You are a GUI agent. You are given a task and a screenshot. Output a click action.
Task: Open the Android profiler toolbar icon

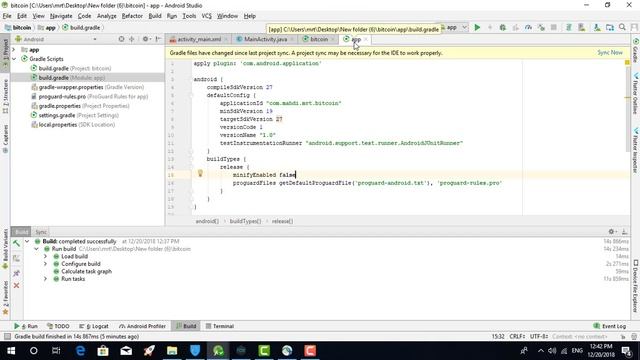pyautogui.click(x=528, y=27)
